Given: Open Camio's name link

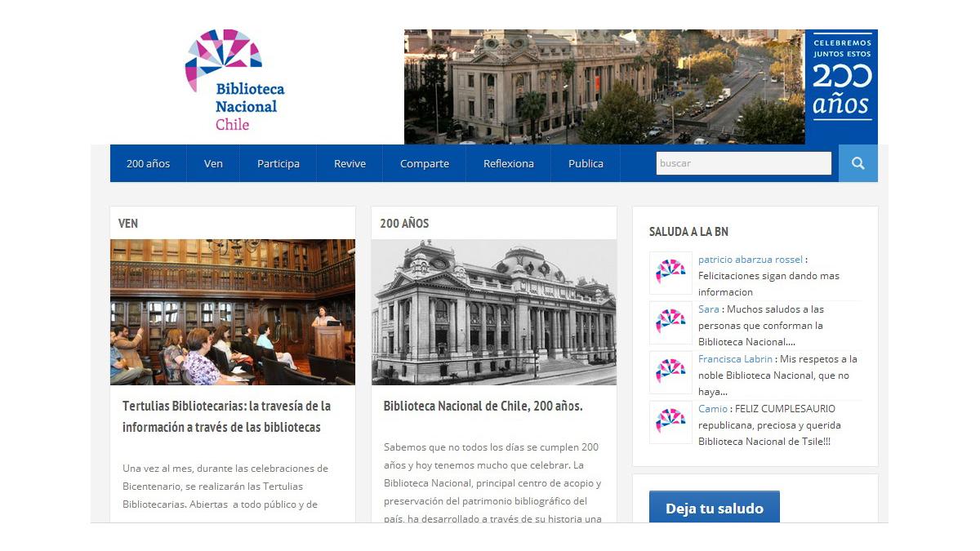Looking at the screenshot, I should click(x=713, y=409).
